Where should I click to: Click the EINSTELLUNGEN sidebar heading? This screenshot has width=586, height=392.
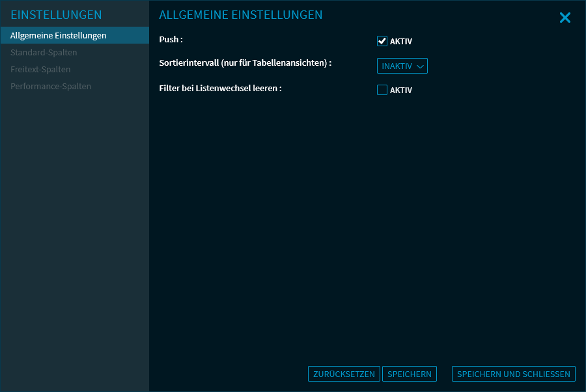pos(56,14)
